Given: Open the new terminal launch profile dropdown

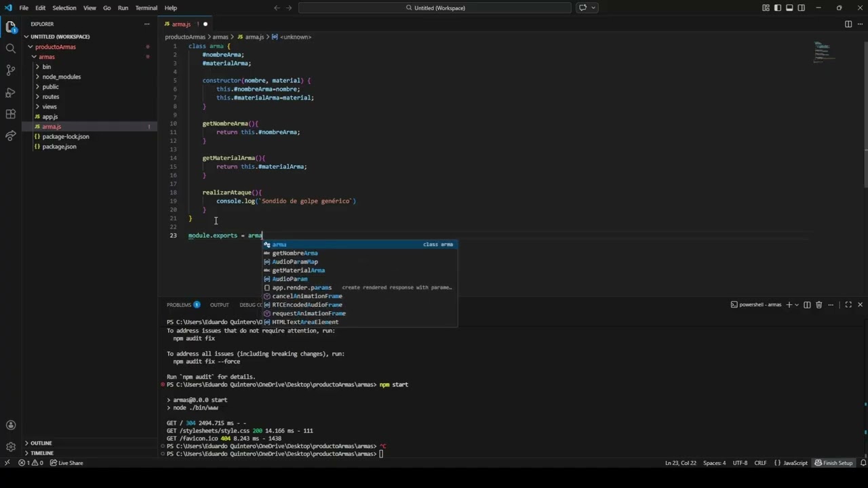Looking at the screenshot, I should coord(797,305).
